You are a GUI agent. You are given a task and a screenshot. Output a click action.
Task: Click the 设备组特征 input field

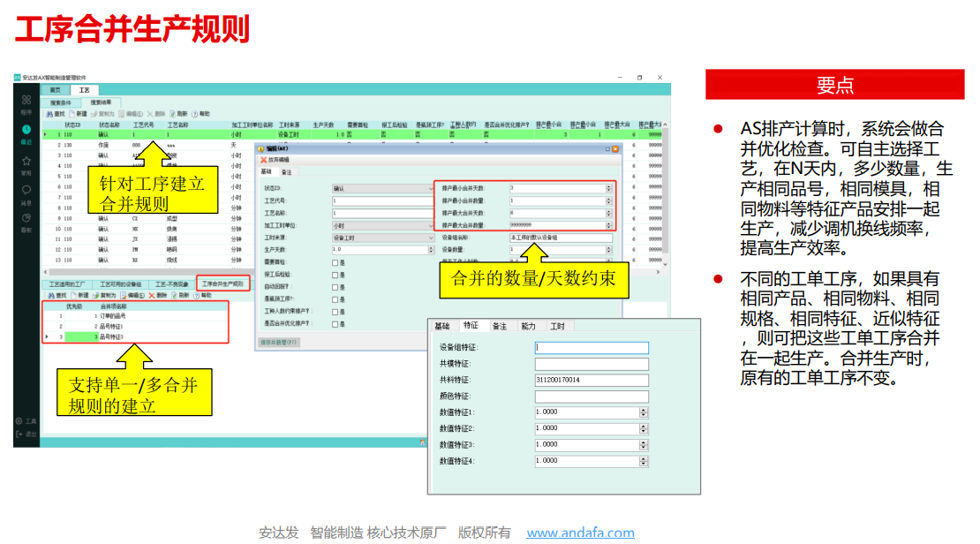point(592,348)
